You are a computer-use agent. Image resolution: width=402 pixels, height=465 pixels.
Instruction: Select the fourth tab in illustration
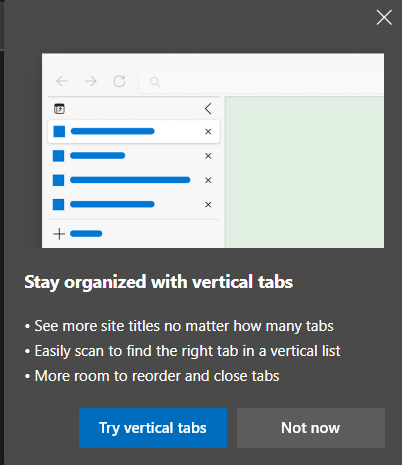[134, 204]
